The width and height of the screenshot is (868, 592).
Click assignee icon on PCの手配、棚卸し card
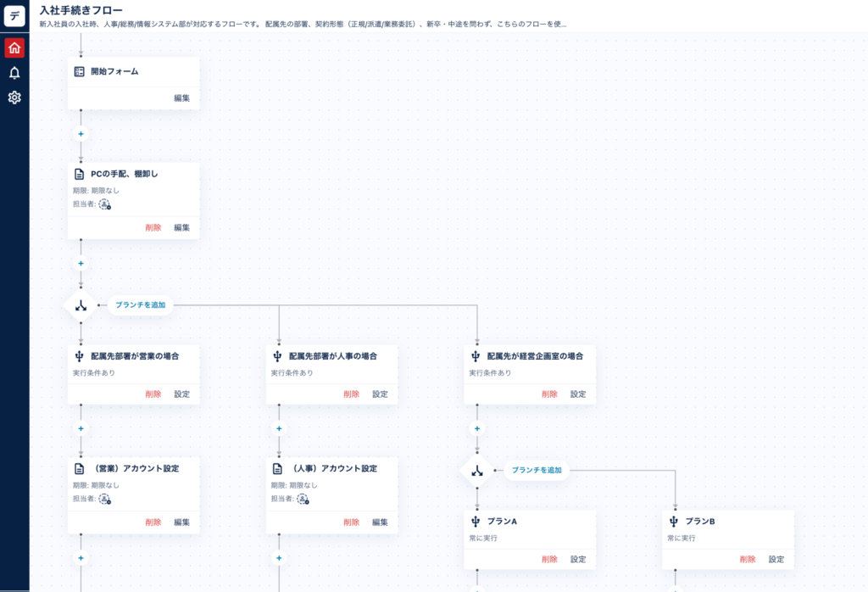[x=105, y=204]
